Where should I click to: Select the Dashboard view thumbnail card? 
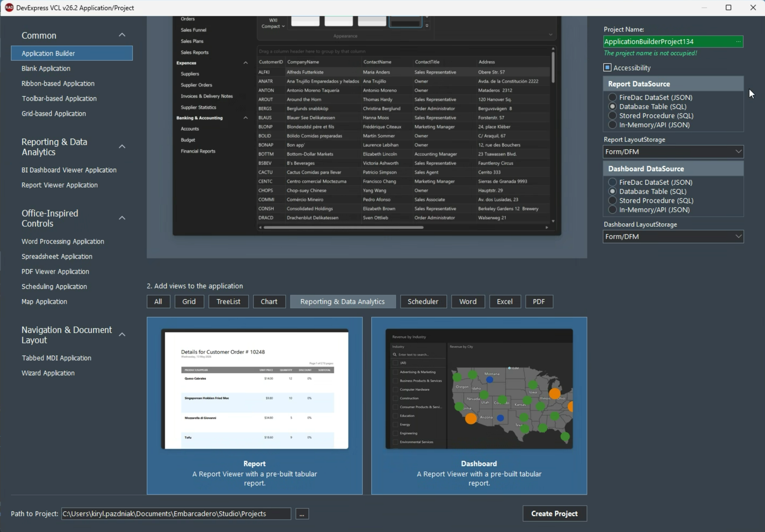[x=479, y=406]
